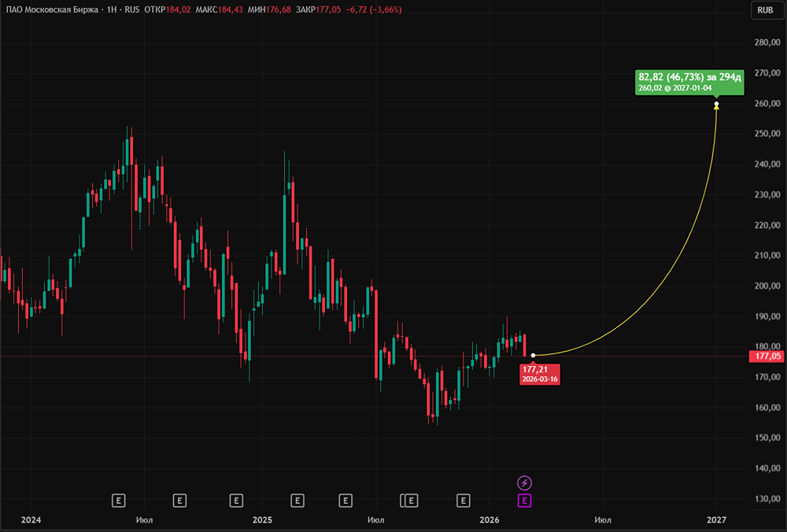
Task: Click the purple lightning news event icon
Action: pos(524,483)
